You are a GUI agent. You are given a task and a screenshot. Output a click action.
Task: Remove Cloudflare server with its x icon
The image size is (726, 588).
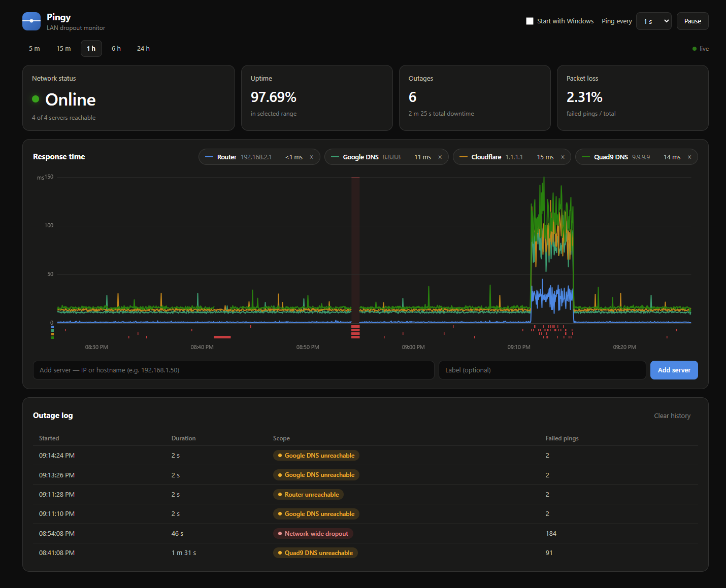[x=563, y=157]
